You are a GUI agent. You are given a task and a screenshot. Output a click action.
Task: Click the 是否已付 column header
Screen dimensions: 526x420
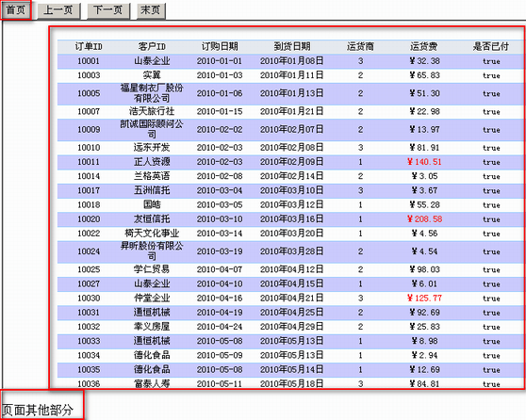pos(491,46)
